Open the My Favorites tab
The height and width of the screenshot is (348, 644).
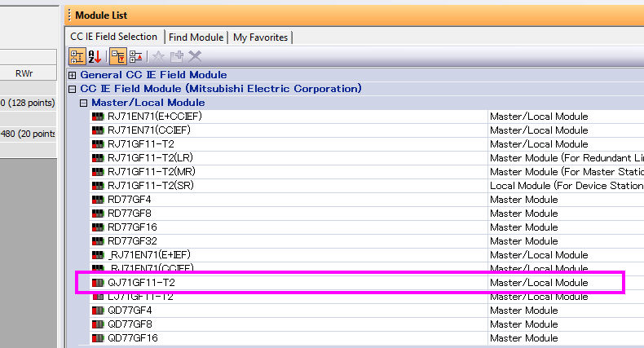coord(260,37)
